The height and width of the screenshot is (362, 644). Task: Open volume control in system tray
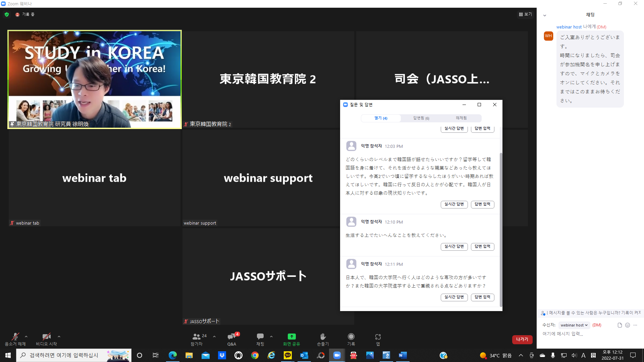[x=574, y=355]
